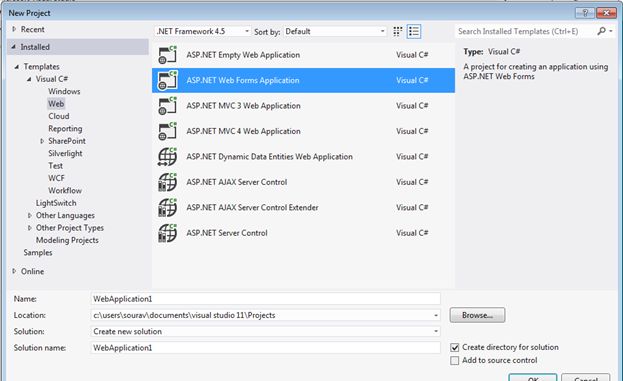This screenshot has height=381, width=623.
Task: Expand the Online section
Action: tap(14, 271)
